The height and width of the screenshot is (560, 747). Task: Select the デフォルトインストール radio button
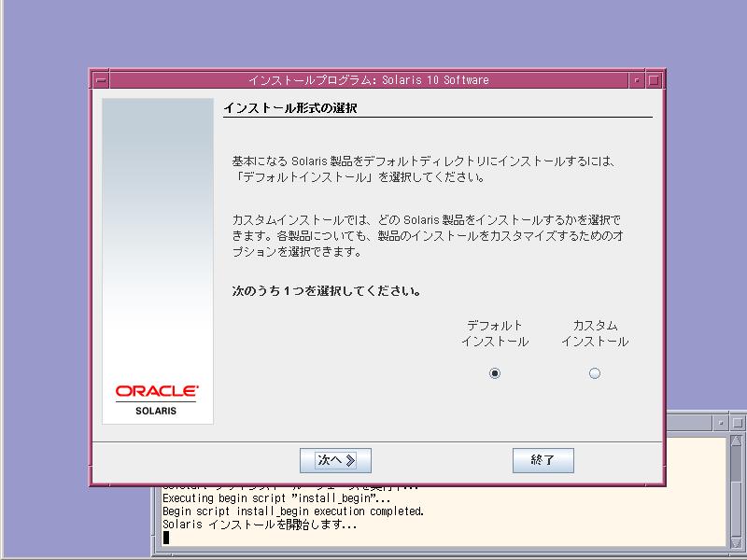click(x=495, y=373)
